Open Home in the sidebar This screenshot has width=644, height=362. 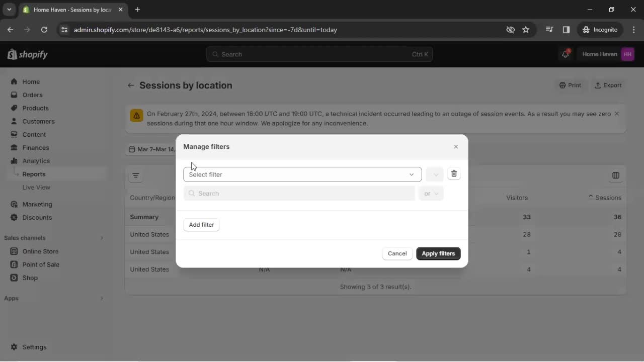[x=31, y=81]
